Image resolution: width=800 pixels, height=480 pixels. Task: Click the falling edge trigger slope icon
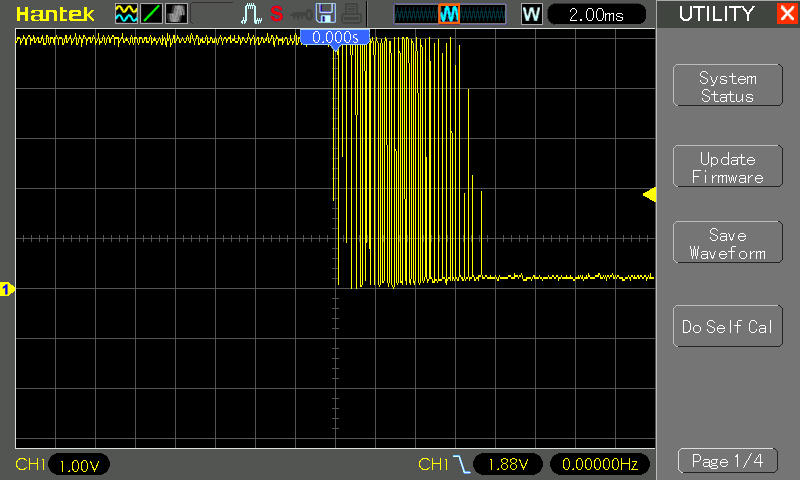460,464
